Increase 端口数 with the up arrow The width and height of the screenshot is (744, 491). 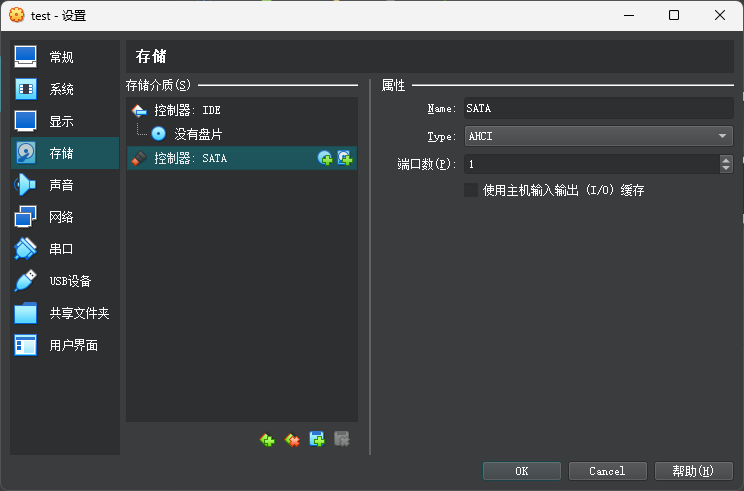[726, 159]
